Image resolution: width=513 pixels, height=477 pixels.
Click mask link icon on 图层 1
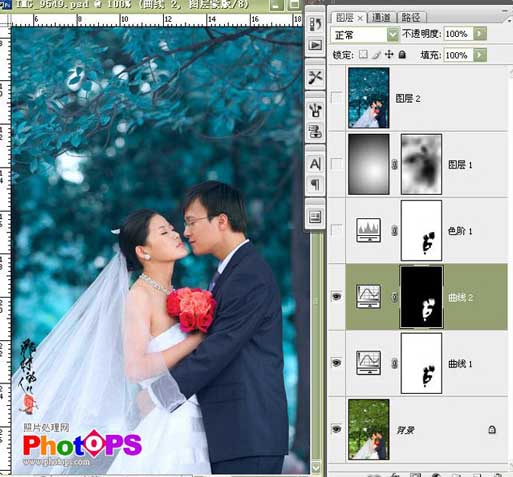point(395,164)
